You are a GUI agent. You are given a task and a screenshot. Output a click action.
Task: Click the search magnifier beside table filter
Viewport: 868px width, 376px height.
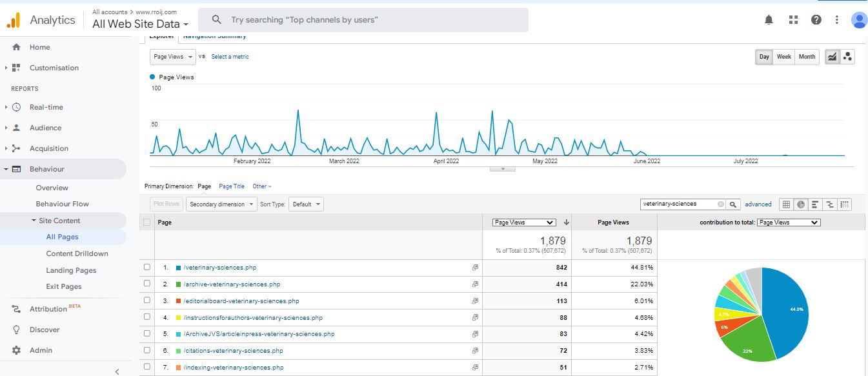coord(734,204)
